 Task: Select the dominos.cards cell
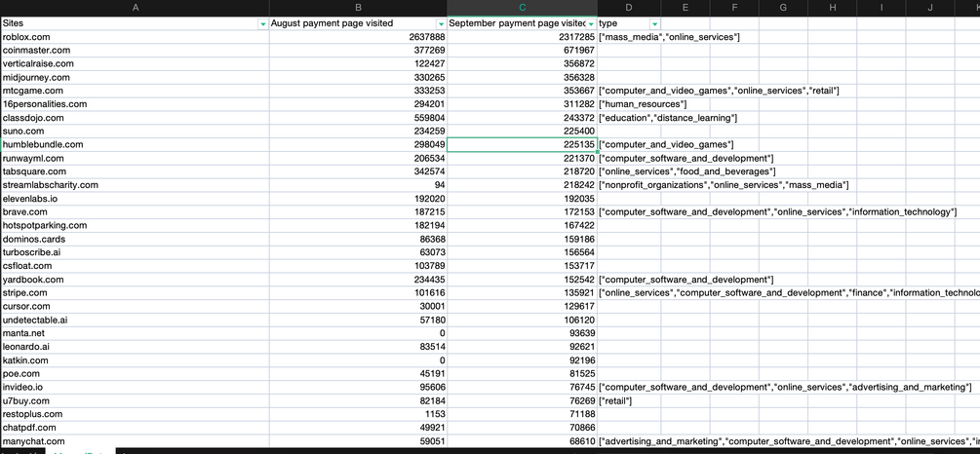(x=135, y=239)
